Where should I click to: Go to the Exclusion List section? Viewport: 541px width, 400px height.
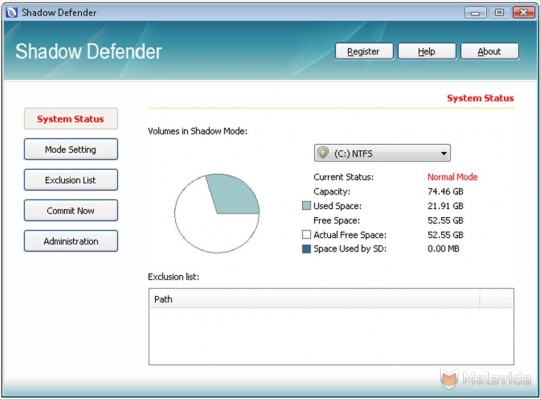[71, 180]
